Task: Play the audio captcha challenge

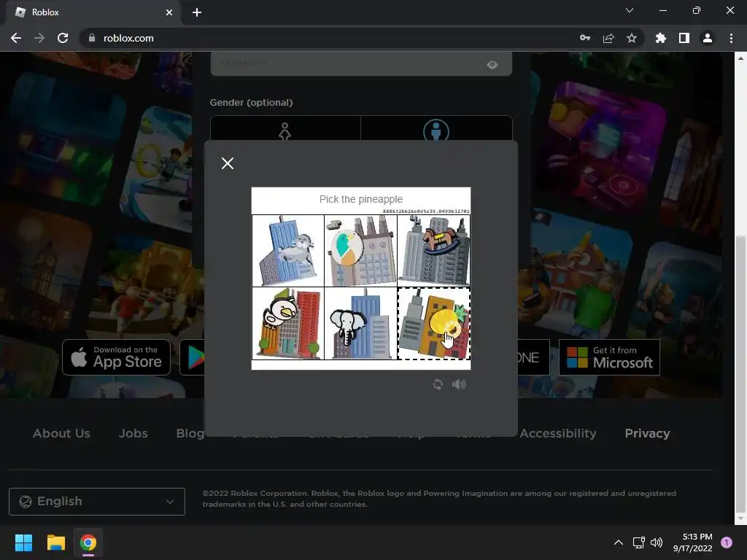Action: pos(459,384)
